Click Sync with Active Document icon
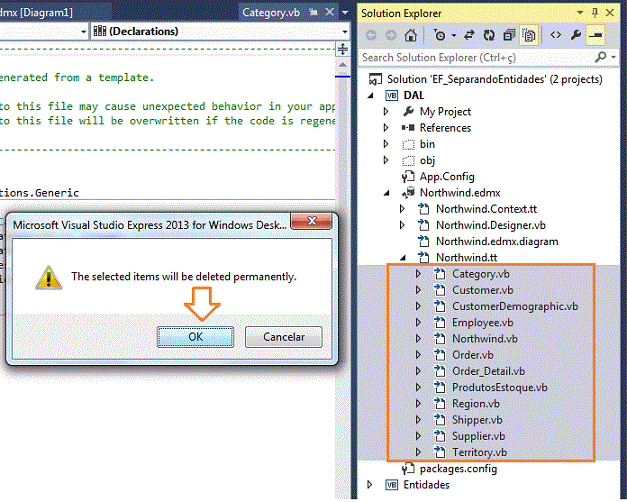Image resolution: width=627 pixels, height=502 pixels. click(x=469, y=36)
